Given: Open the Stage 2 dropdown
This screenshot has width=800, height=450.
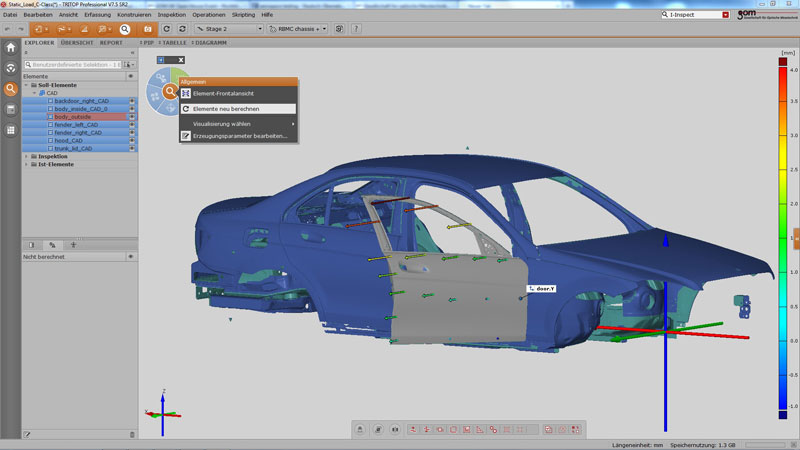Looking at the screenshot, I should pyautogui.click(x=228, y=29).
